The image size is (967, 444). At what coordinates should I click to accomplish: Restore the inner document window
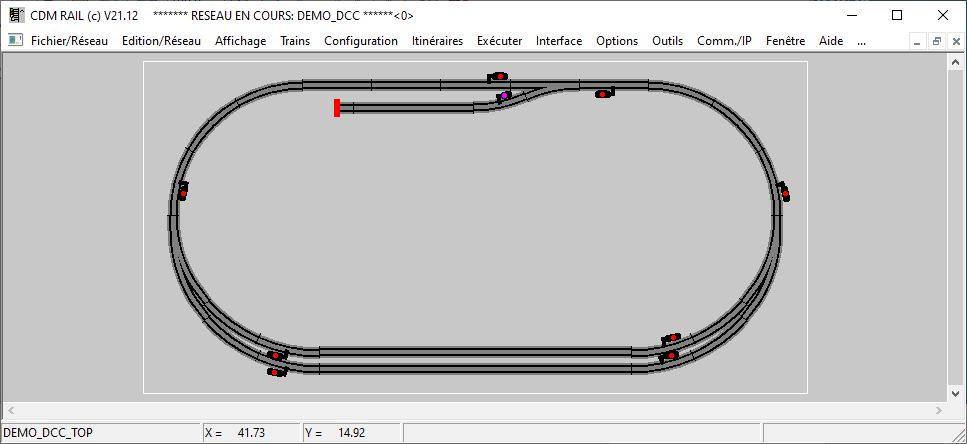pos(936,42)
